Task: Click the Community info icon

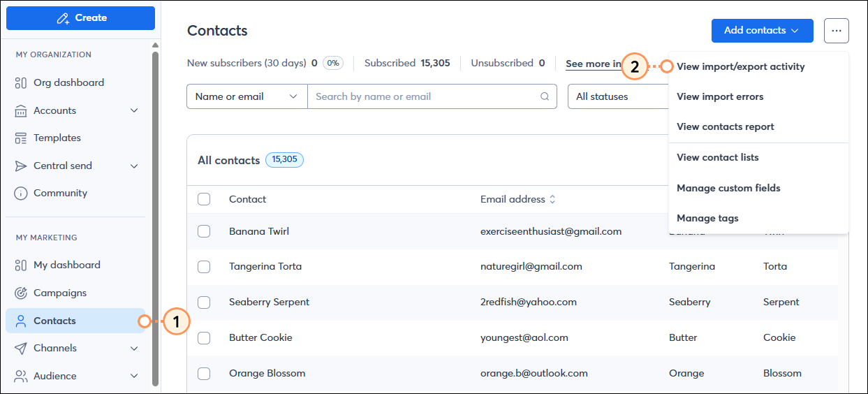Action: 21,193
